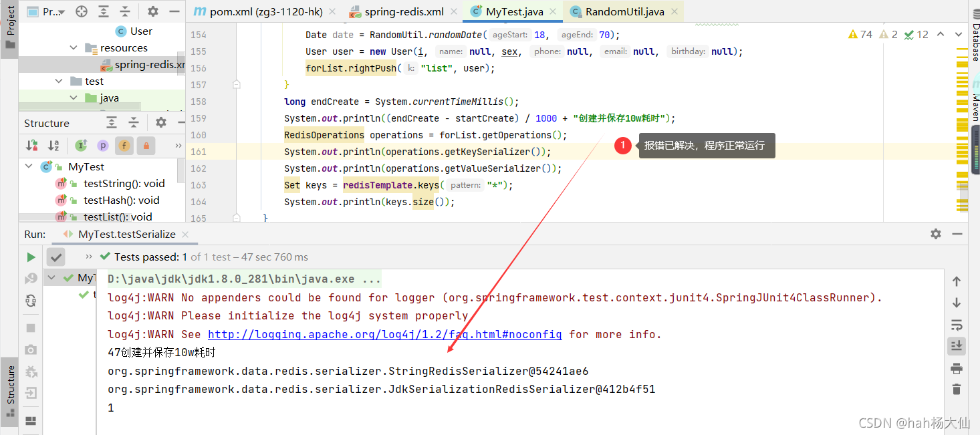Click the down arrow icon in console
The image size is (980, 435).
957,303
